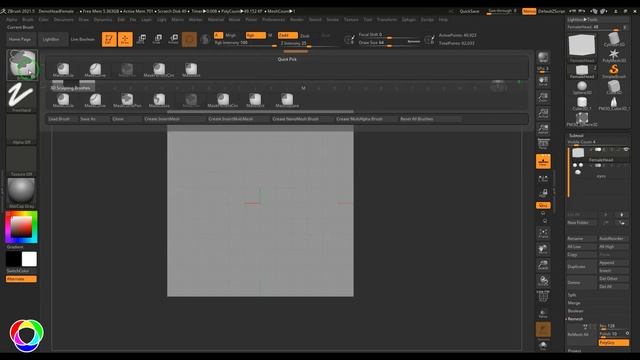Activate the Scale transform icon
The width and height of the screenshot is (640, 360).
157,39
